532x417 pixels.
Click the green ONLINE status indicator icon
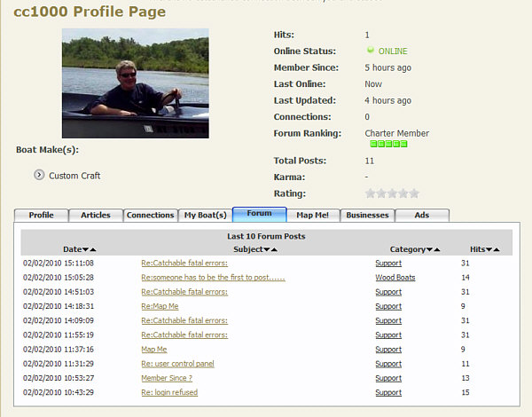click(x=370, y=51)
